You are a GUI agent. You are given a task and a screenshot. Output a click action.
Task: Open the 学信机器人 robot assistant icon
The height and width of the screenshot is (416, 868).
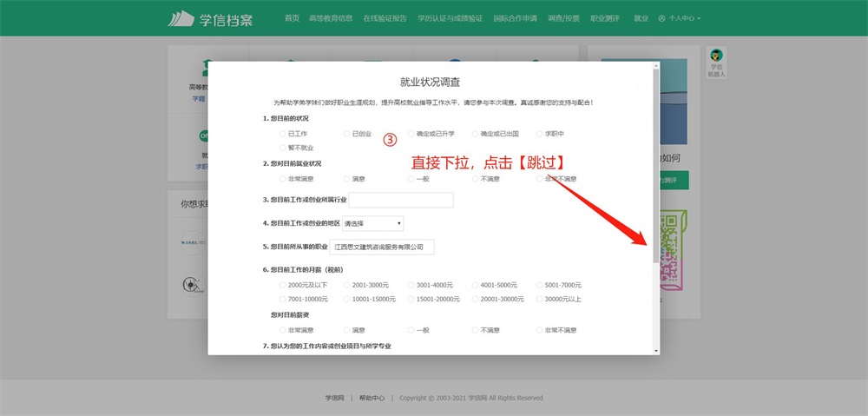point(716,57)
